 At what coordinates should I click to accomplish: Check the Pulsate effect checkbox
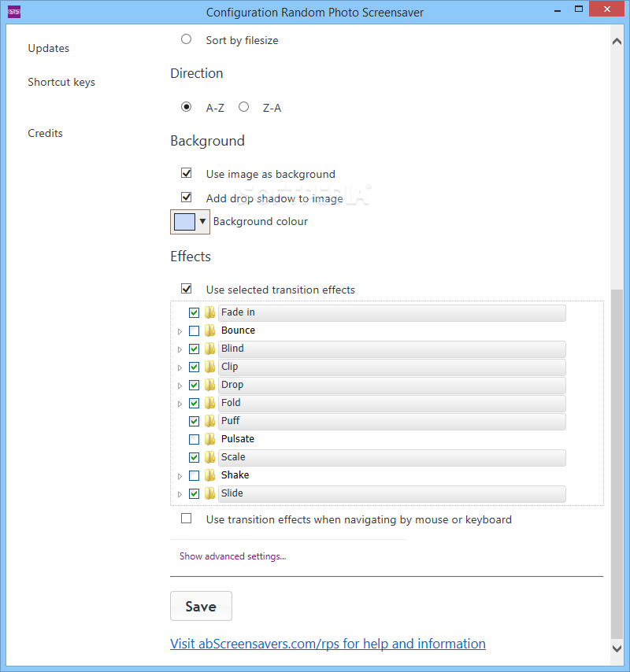194,440
